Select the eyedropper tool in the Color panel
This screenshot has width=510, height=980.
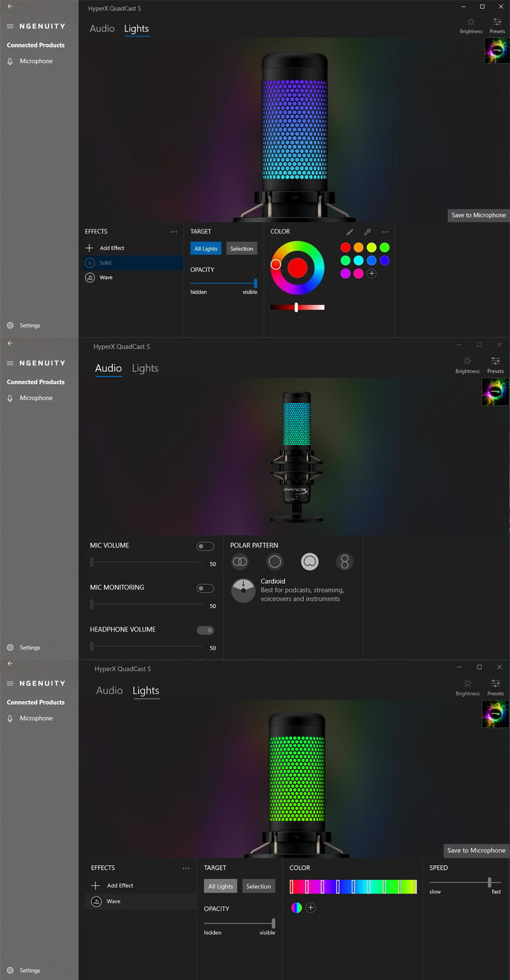pyautogui.click(x=367, y=232)
